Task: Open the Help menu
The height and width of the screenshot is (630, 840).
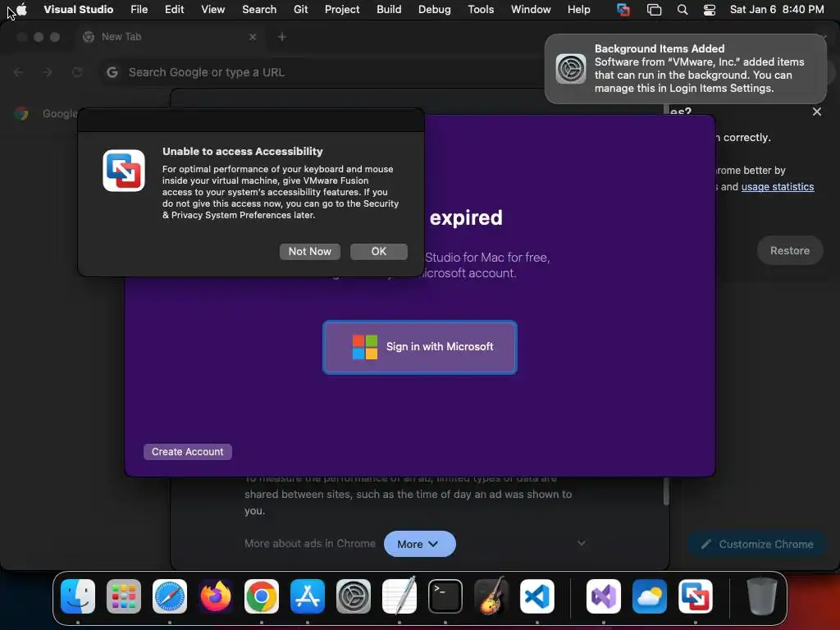Action: point(578,9)
